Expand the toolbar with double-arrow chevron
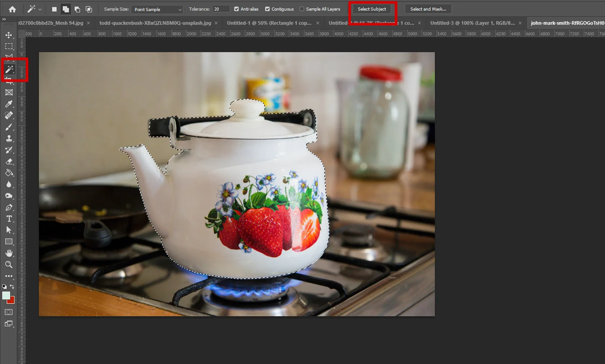This screenshot has width=605, height=364. click(x=4, y=19)
